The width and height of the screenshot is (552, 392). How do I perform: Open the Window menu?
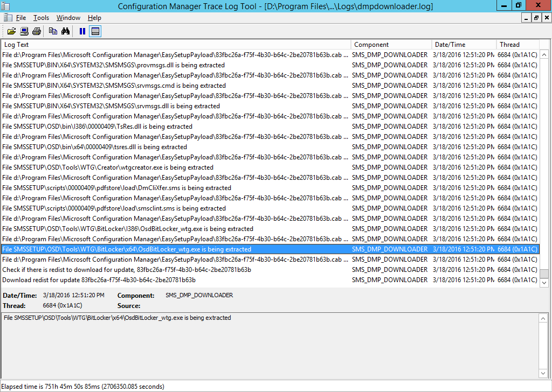(68, 18)
